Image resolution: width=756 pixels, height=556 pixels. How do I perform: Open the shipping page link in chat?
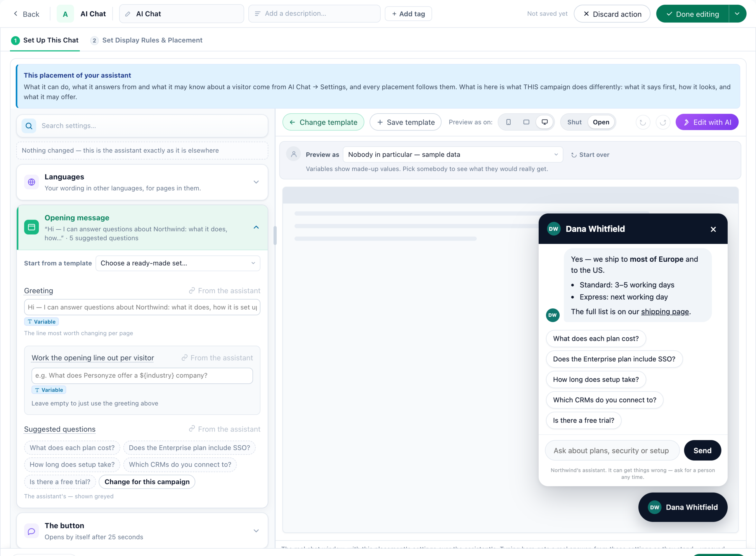click(x=665, y=312)
